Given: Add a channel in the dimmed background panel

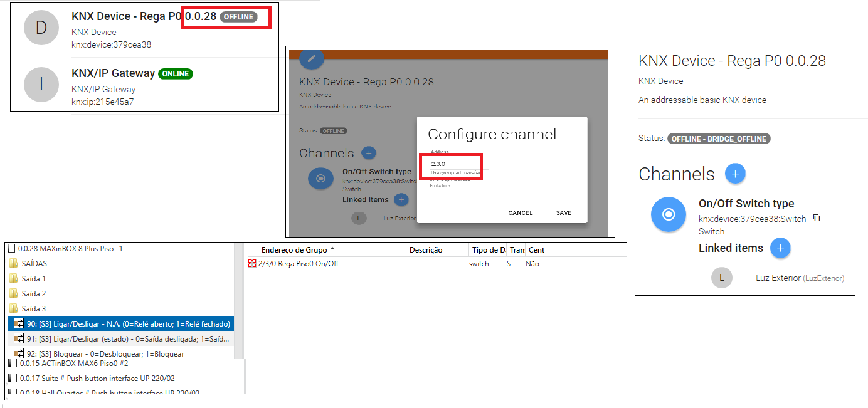Looking at the screenshot, I should tap(368, 153).
